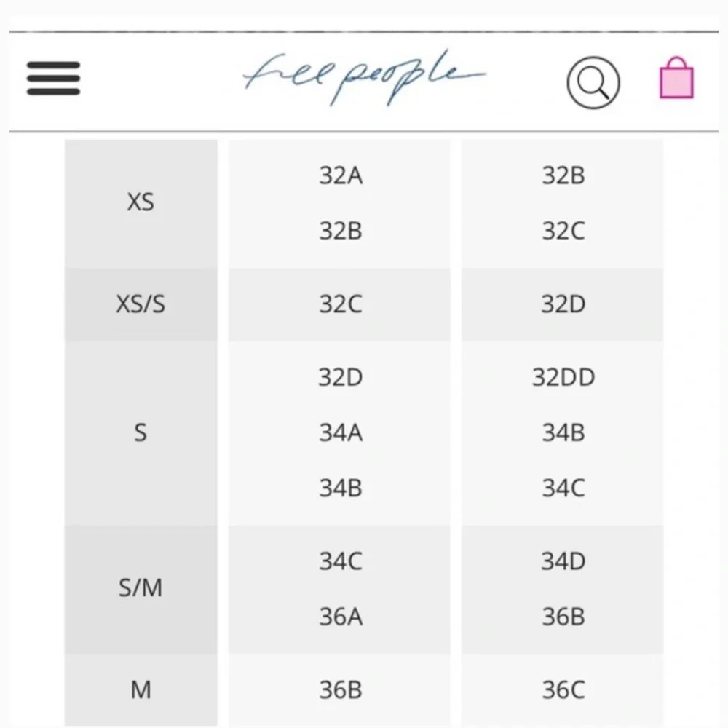Click 32D in the XS/S row
The height and width of the screenshot is (728, 728).
click(x=563, y=304)
